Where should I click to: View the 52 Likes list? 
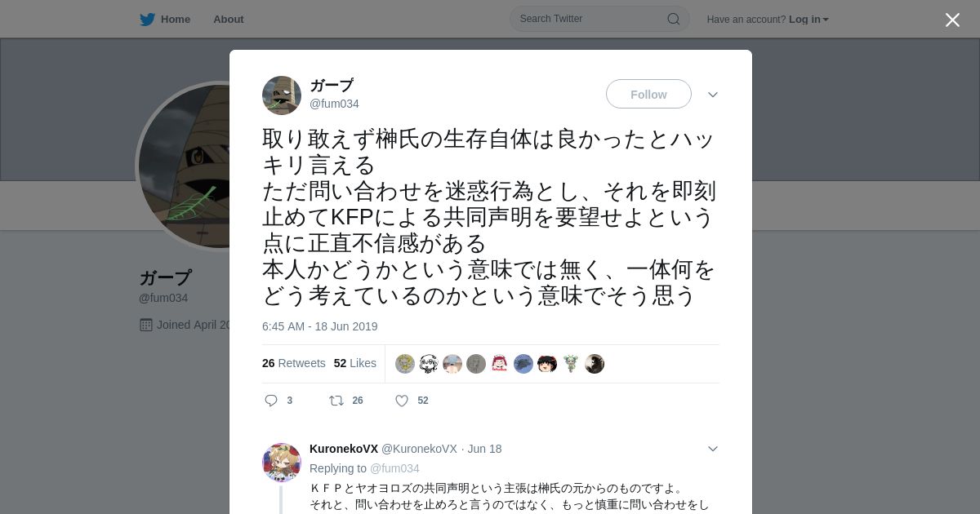tap(355, 363)
